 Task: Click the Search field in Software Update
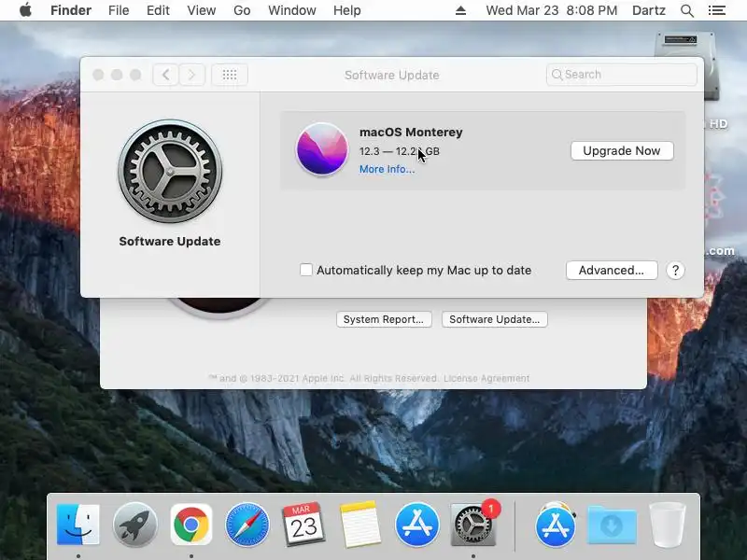pyautogui.click(x=621, y=75)
